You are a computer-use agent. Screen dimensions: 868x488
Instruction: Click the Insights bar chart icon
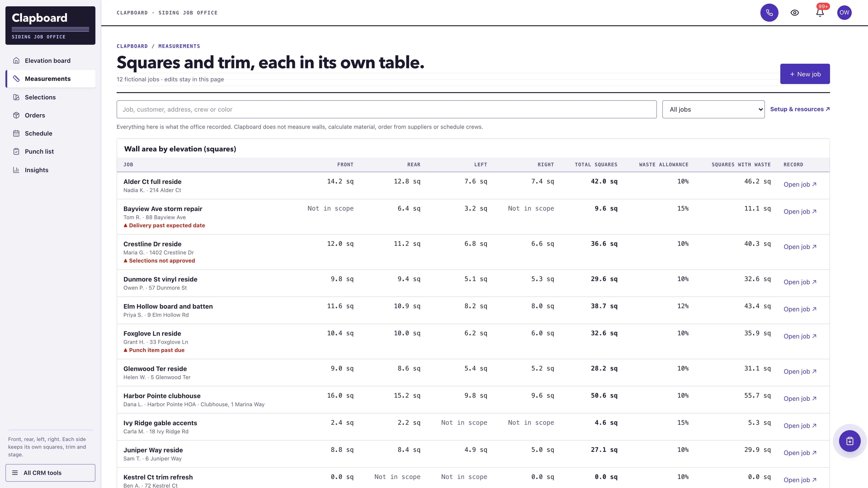coord(16,170)
